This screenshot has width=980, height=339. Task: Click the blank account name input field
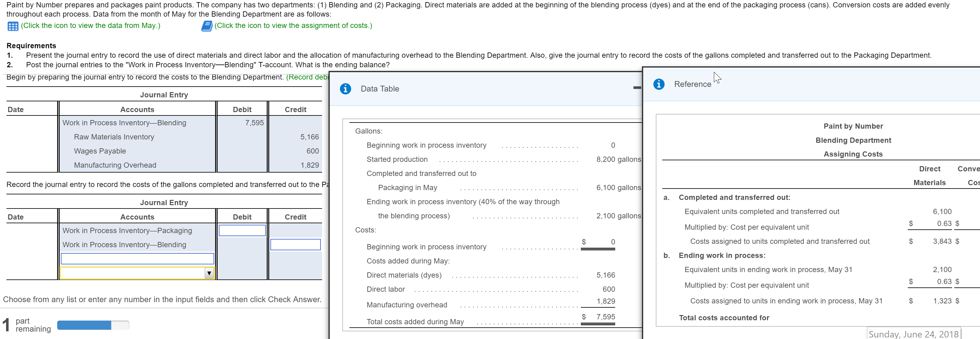click(x=137, y=259)
